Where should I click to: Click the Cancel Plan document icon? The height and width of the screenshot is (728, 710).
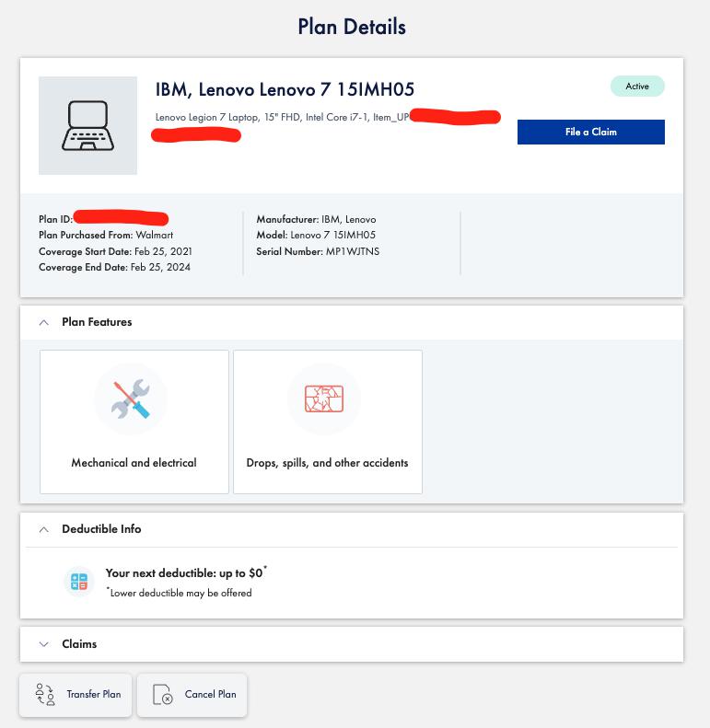163,695
